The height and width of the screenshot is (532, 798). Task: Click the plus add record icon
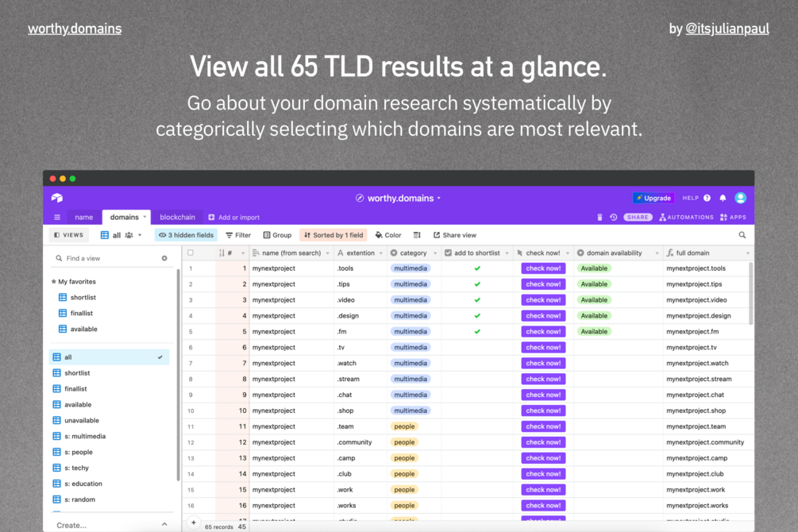pyautogui.click(x=194, y=522)
